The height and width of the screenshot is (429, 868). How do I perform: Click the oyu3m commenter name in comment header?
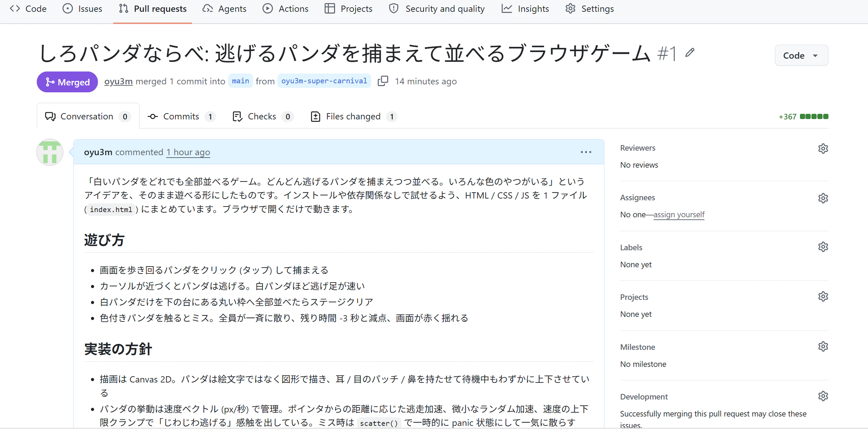(x=98, y=152)
